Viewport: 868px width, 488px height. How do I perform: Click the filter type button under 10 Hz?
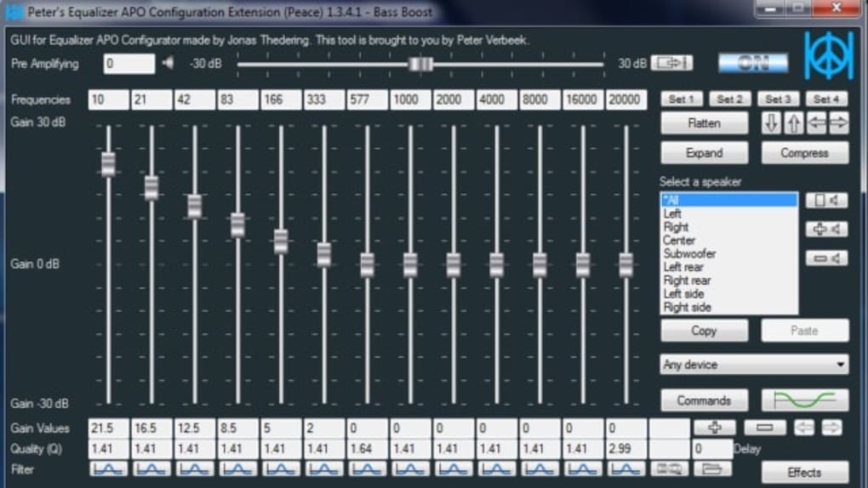tap(109, 468)
